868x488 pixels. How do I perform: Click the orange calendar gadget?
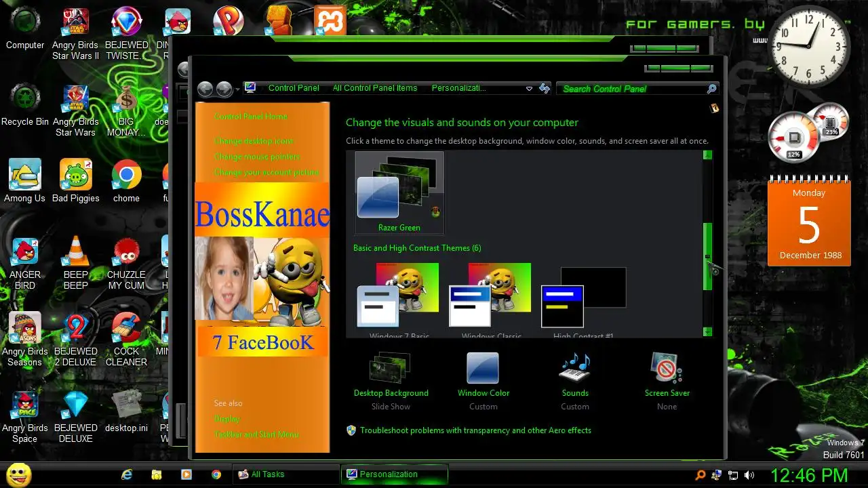click(x=809, y=220)
